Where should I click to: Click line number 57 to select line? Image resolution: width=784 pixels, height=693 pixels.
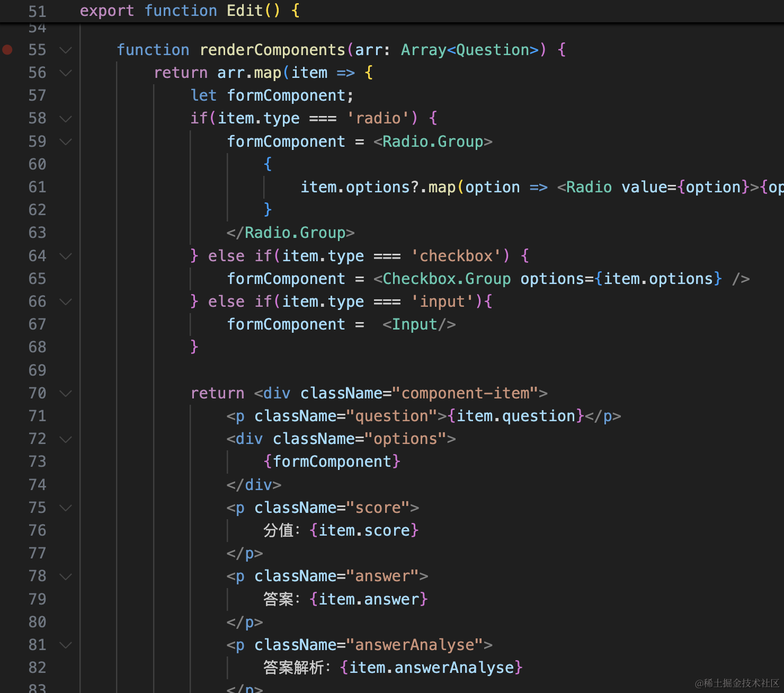(x=37, y=95)
